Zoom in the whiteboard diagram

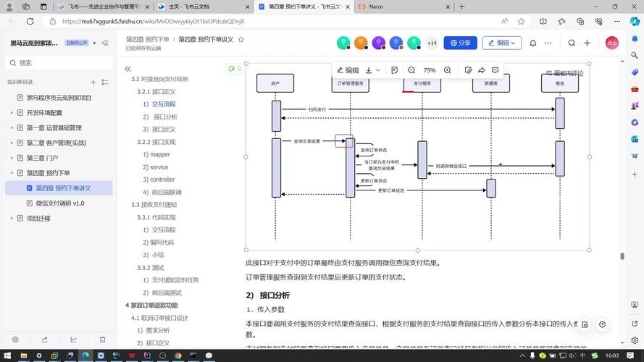point(448,70)
